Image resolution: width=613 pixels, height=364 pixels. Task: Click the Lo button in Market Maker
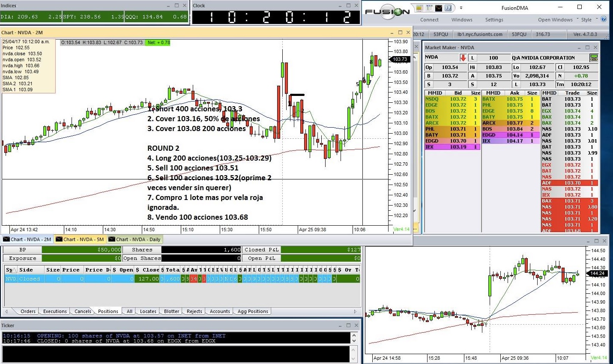pos(516,67)
